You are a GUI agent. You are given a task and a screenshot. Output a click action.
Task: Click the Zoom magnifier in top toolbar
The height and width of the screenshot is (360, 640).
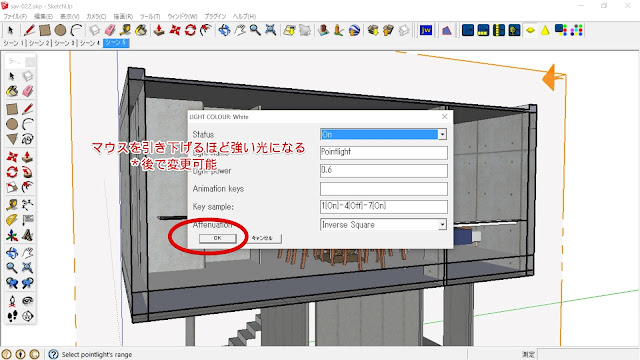(255, 30)
